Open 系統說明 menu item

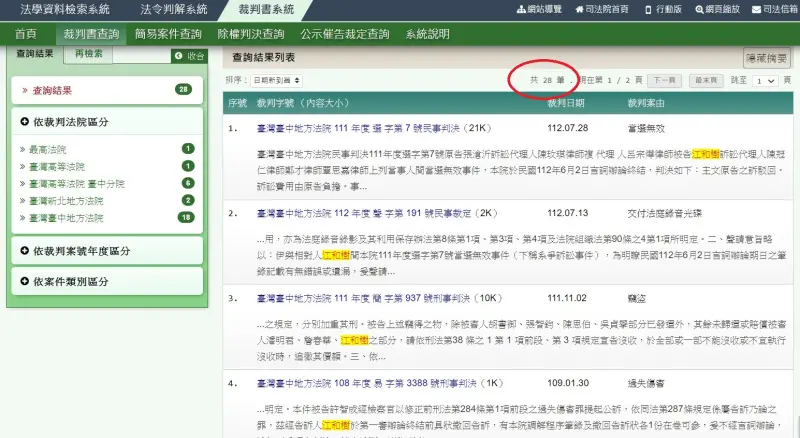(x=427, y=34)
